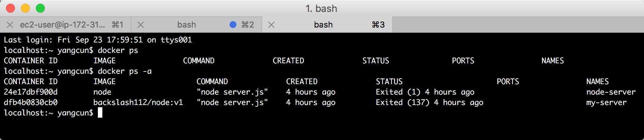Click the terminal cursor at the prompt
Viewport: 644px width, 140px height.
click(100, 113)
